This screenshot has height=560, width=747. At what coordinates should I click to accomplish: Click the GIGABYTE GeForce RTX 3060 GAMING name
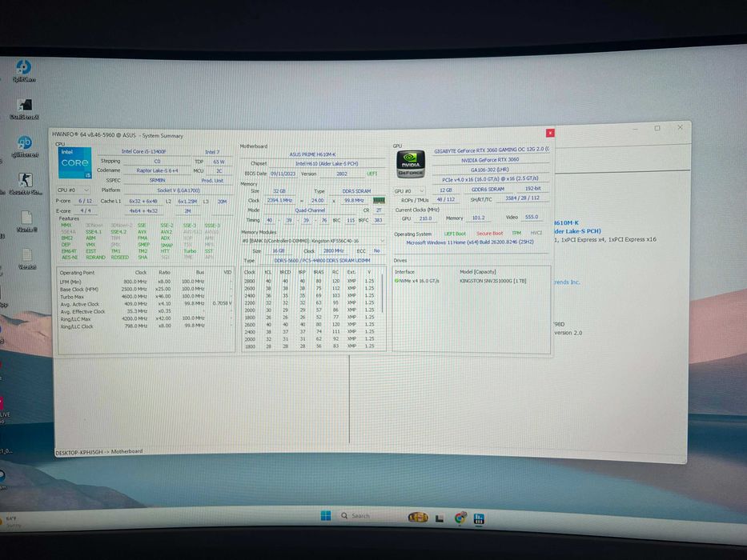pyautogui.click(x=491, y=150)
